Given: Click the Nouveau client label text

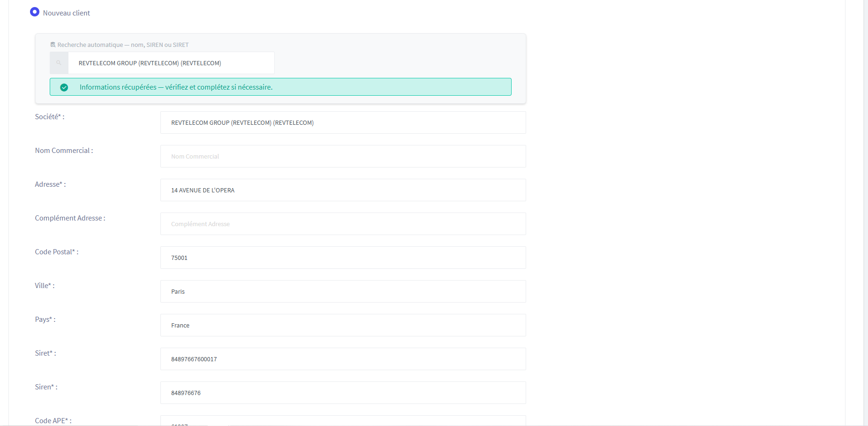Looking at the screenshot, I should pyautogui.click(x=67, y=13).
